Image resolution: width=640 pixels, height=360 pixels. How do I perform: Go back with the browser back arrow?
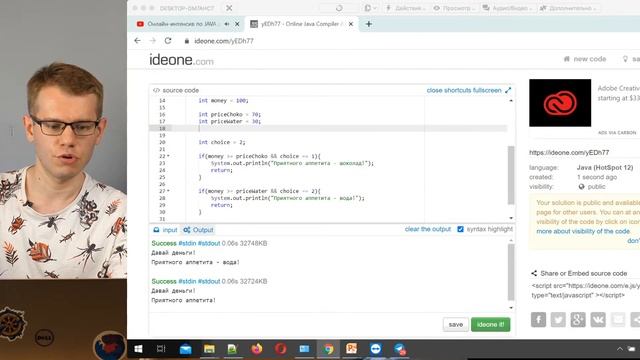(138, 41)
